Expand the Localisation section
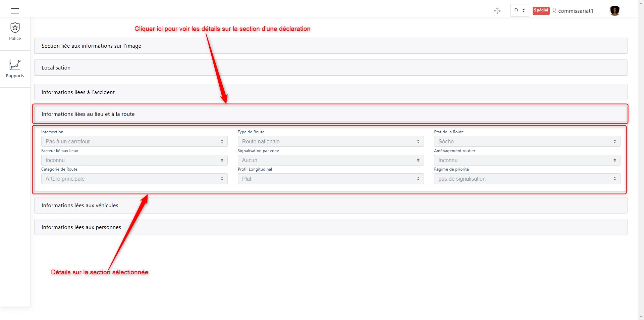 (331, 67)
